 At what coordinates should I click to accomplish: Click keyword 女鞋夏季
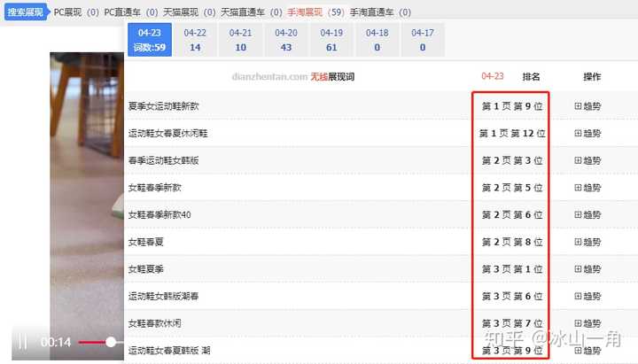(145, 269)
